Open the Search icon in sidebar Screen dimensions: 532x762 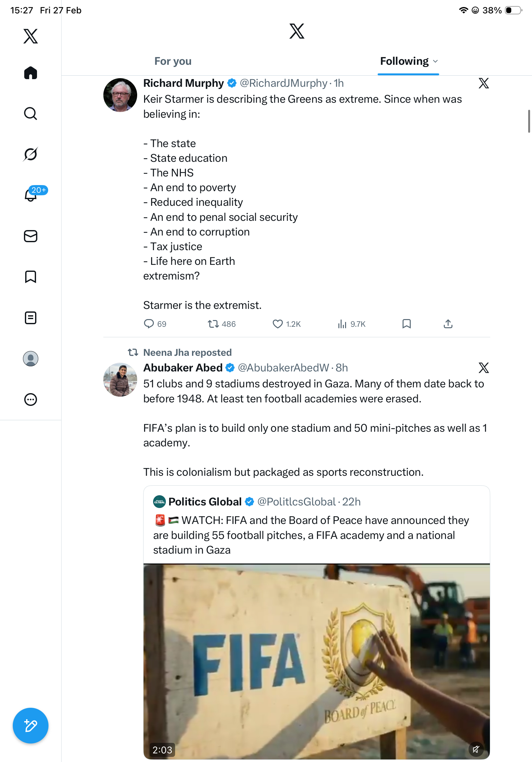31,114
